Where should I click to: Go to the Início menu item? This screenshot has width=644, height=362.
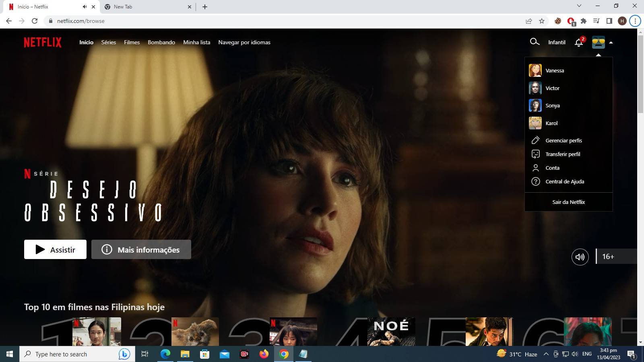click(x=86, y=42)
